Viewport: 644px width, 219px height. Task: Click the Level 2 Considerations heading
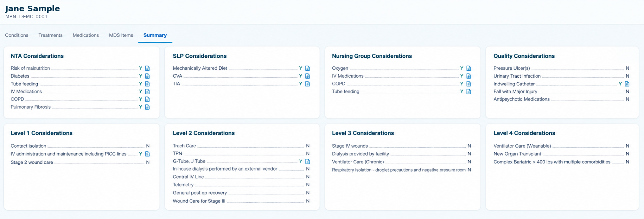[x=204, y=133]
